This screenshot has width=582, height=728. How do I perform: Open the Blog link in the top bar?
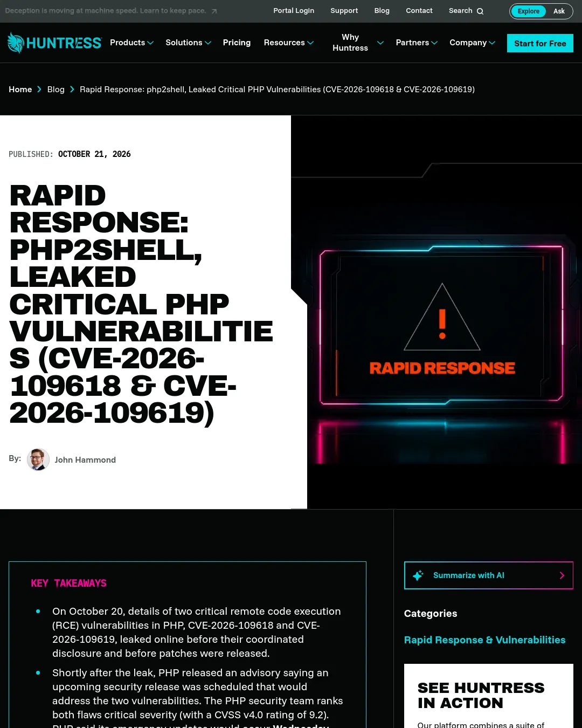[x=382, y=11]
